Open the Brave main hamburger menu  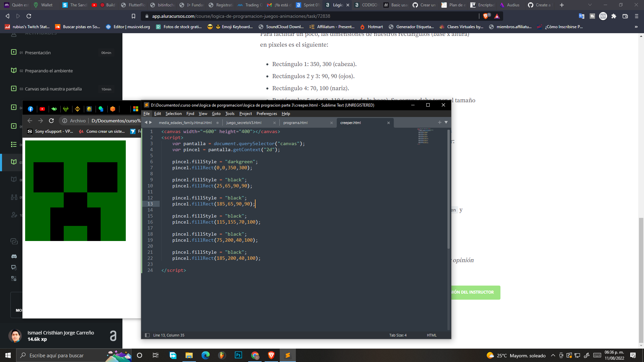pos(637,16)
